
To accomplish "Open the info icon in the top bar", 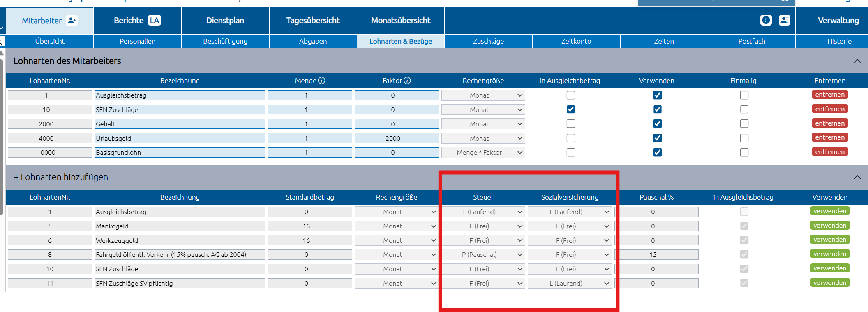I will (x=766, y=20).
